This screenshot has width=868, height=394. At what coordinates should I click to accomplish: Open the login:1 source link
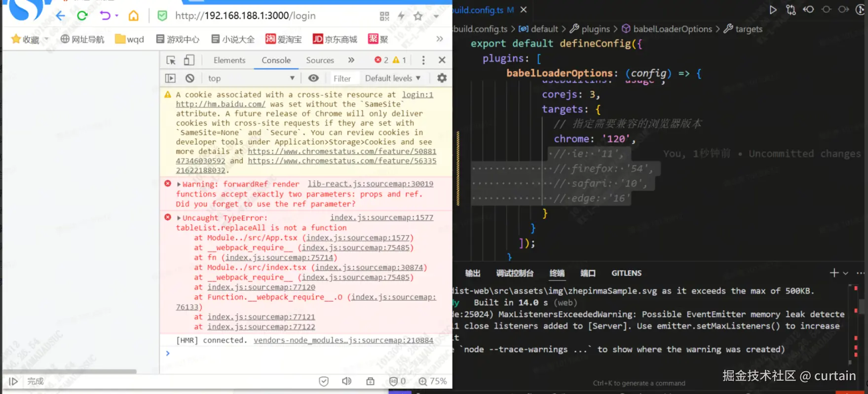tap(417, 95)
